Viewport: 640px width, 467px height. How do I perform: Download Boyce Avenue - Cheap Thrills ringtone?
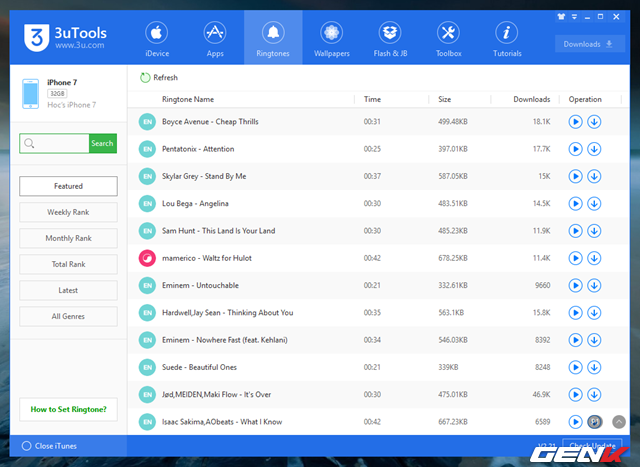pyautogui.click(x=594, y=122)
